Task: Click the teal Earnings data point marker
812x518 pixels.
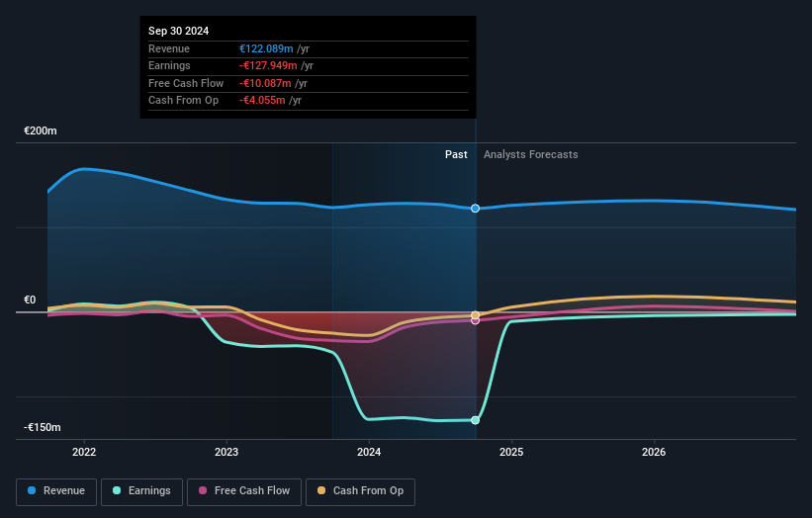Action: [x=475, y=420]
